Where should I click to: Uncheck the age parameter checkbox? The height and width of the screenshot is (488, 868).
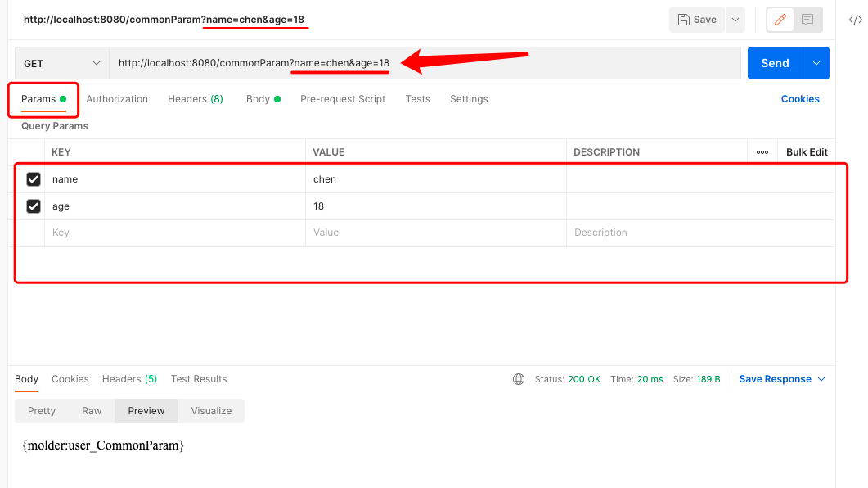[x=34, y=206]
